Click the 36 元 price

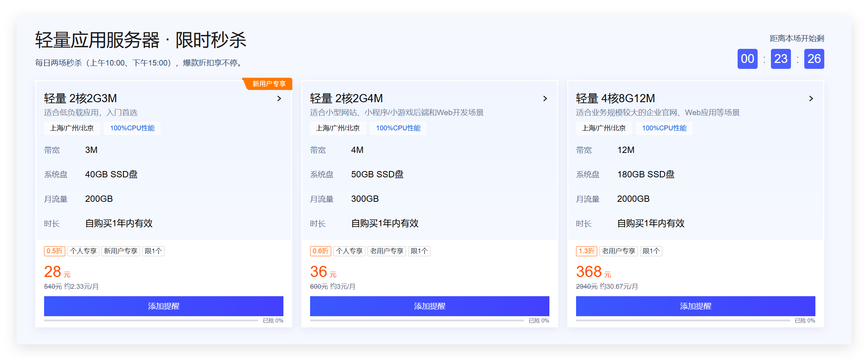[x=323, y=272]
